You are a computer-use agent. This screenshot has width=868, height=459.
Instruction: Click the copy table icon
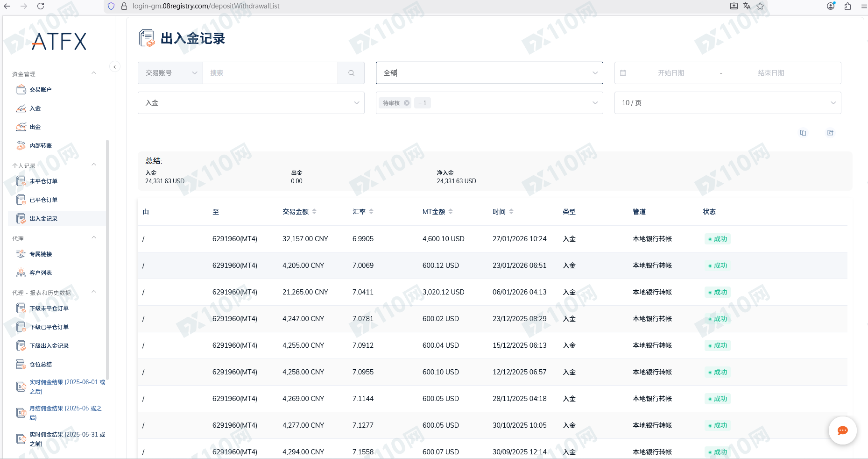coord(803,133)
